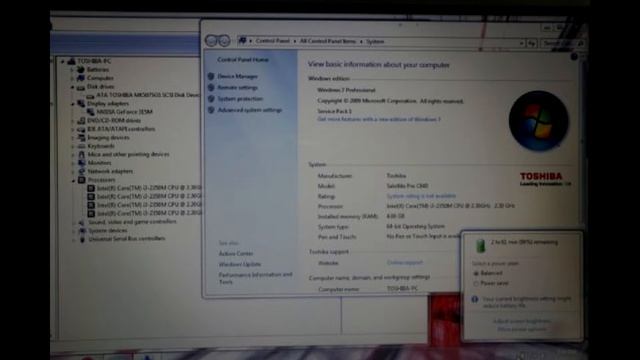Click the System protection shield icon
This screenshot has width=640, height=360.
point(211,99)
